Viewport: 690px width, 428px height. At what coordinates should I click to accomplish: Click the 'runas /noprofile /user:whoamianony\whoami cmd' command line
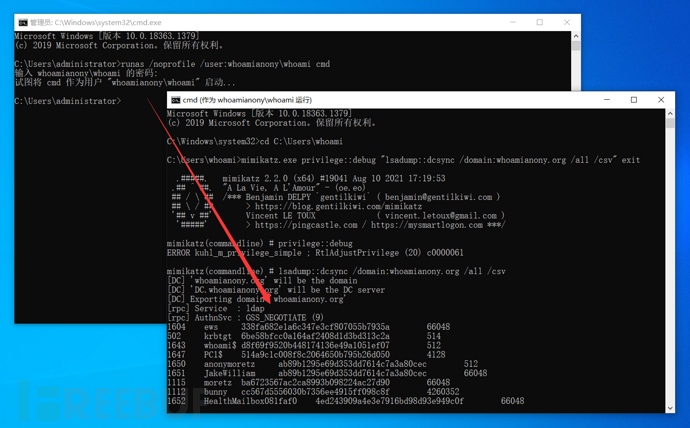click(172, 64)
